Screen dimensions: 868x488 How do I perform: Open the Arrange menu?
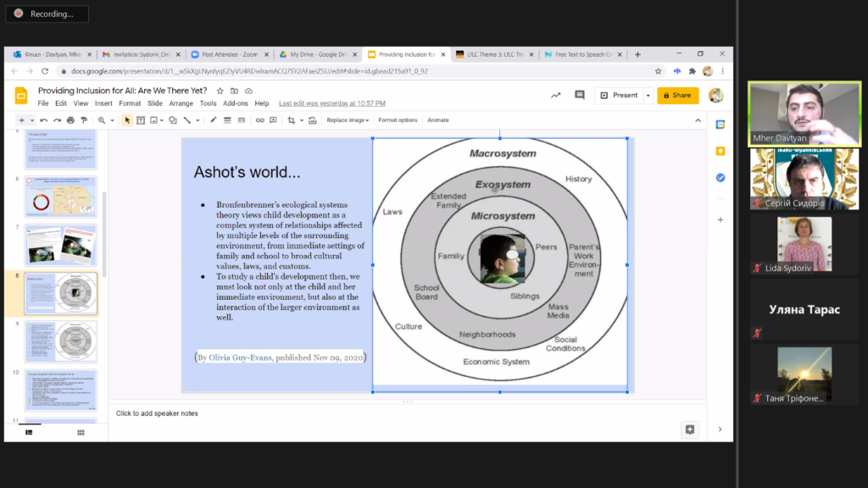click(181, 103)
